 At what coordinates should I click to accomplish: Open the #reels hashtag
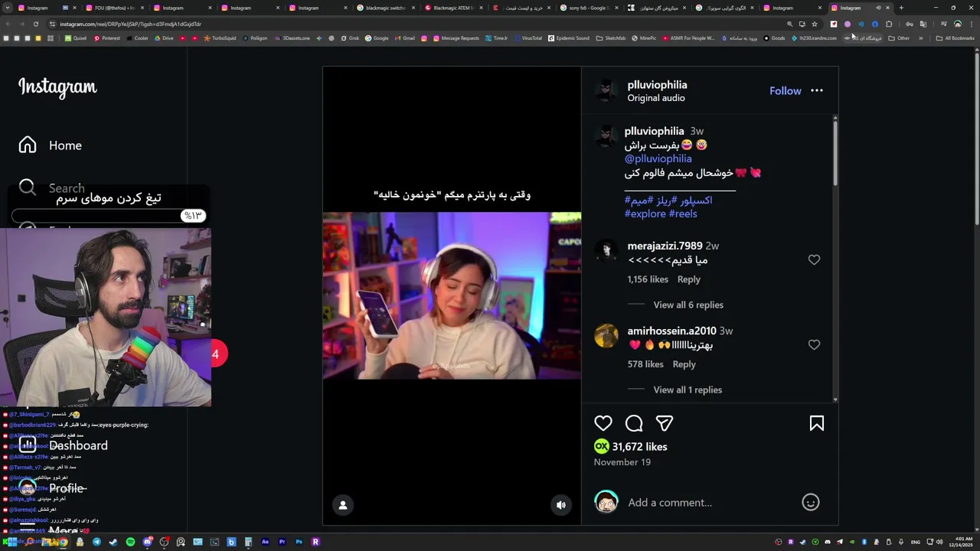(x=683, y=214)
